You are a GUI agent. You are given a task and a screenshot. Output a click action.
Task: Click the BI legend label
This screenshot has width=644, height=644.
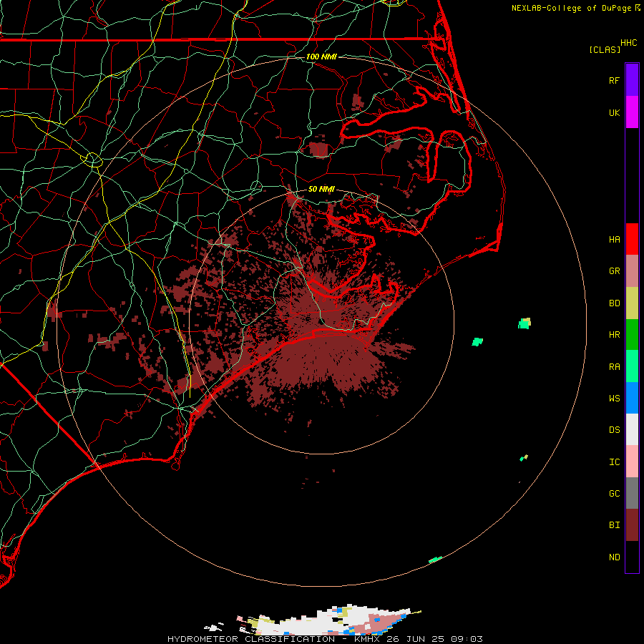(x=614, y=525)
